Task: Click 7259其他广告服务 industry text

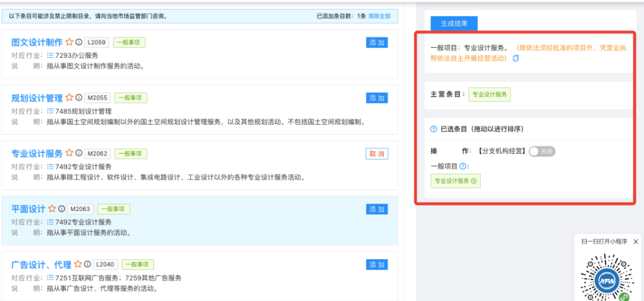Action: click(x=153, y=278)
